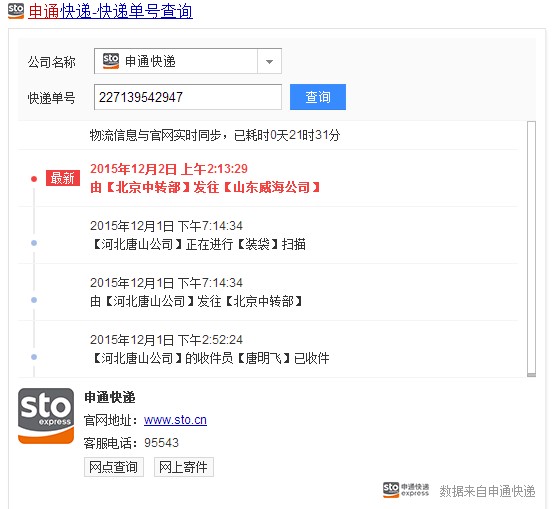Focus the 快递单号 tracking number field
Image resolution: width=558 pixels, height=509 pixels.
pos(188,97)
